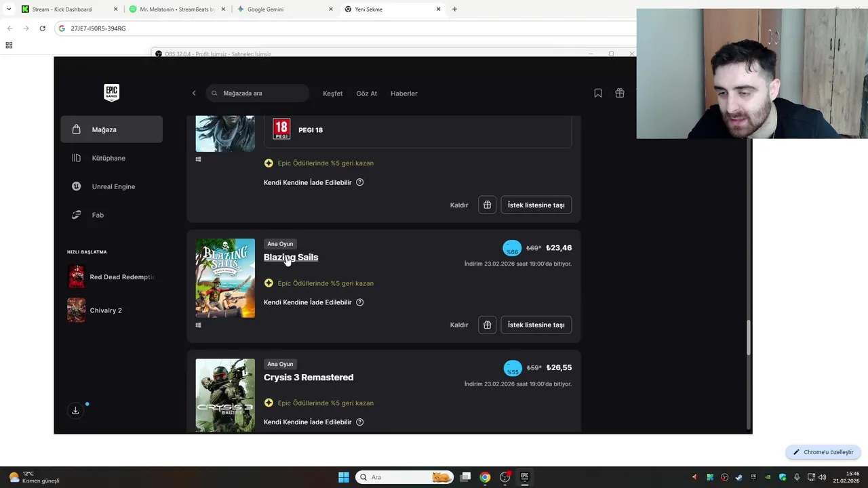Open the gift icon in Epic header
Viewport: 868px width, 488px height.
click(x=620, y=94)
